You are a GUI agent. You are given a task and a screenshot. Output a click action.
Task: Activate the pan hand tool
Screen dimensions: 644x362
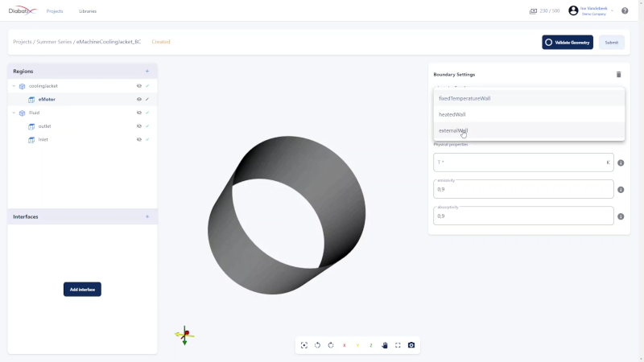point(385,345)
